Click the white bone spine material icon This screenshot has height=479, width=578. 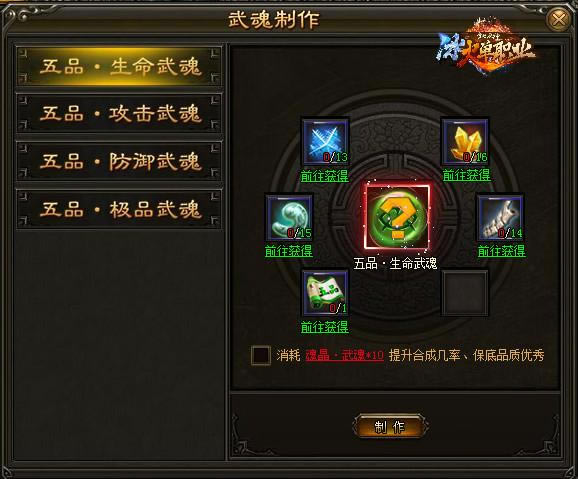pos(501,218)
